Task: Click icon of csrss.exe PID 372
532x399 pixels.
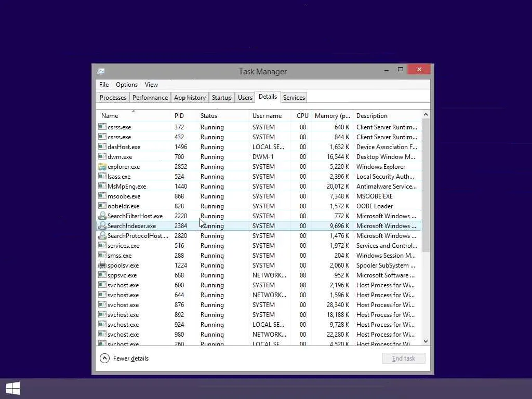Action: pos(102,127)
